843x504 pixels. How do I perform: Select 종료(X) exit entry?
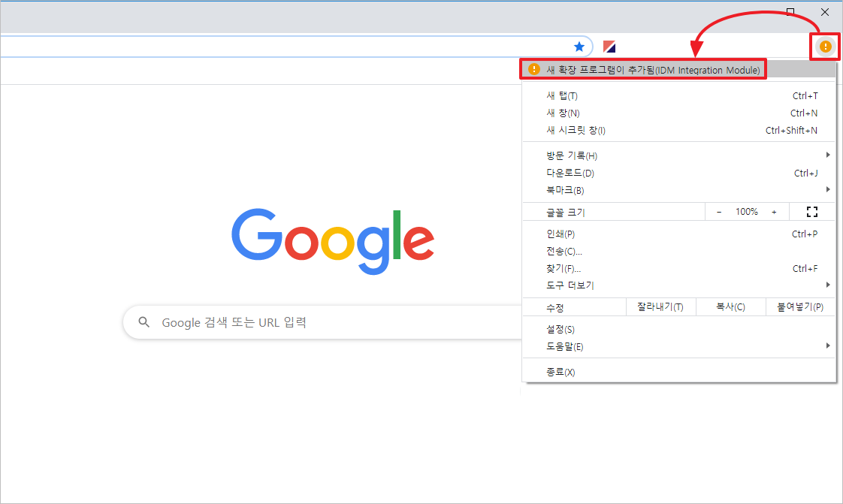click(679, 372)
